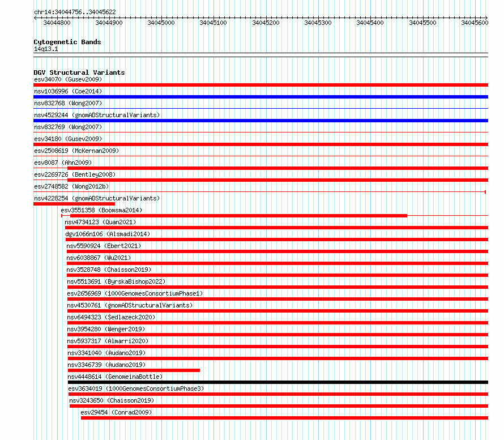
Task: Click the short red nsv3346739 variant bar
Action: [134, 370]
